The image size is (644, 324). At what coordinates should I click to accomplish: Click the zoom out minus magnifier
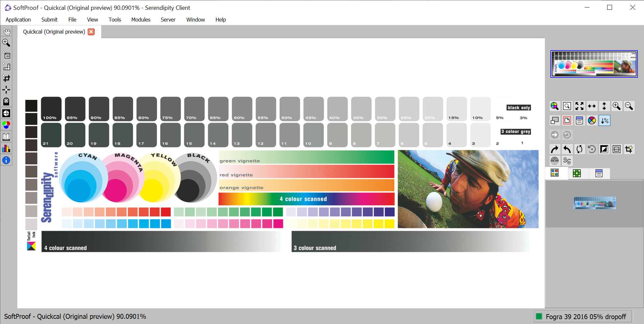pos(629,106)
